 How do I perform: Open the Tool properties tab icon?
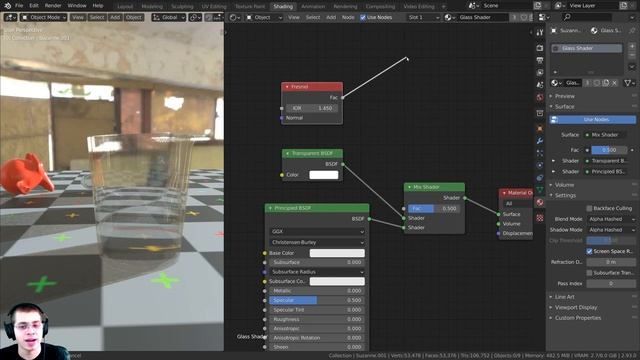[540, 33]
